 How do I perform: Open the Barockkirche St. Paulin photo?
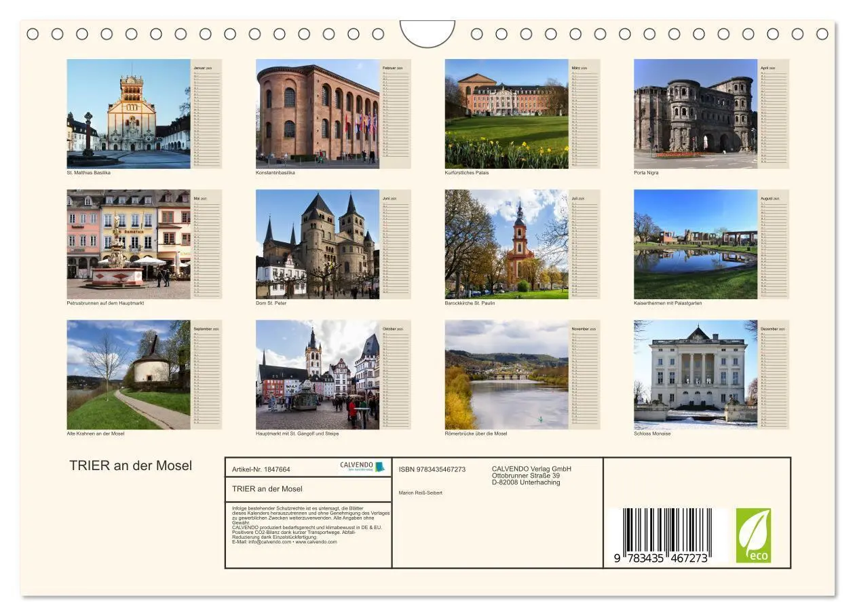pos(506,244)
